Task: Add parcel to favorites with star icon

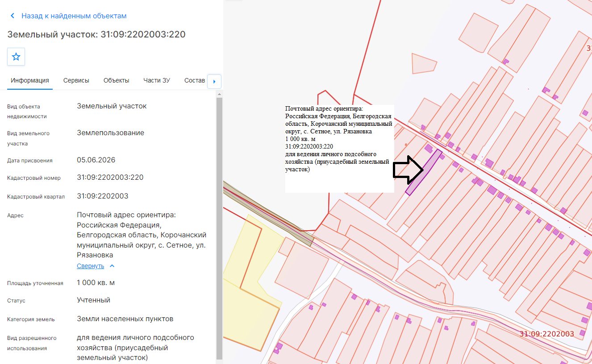Action: 16,57
